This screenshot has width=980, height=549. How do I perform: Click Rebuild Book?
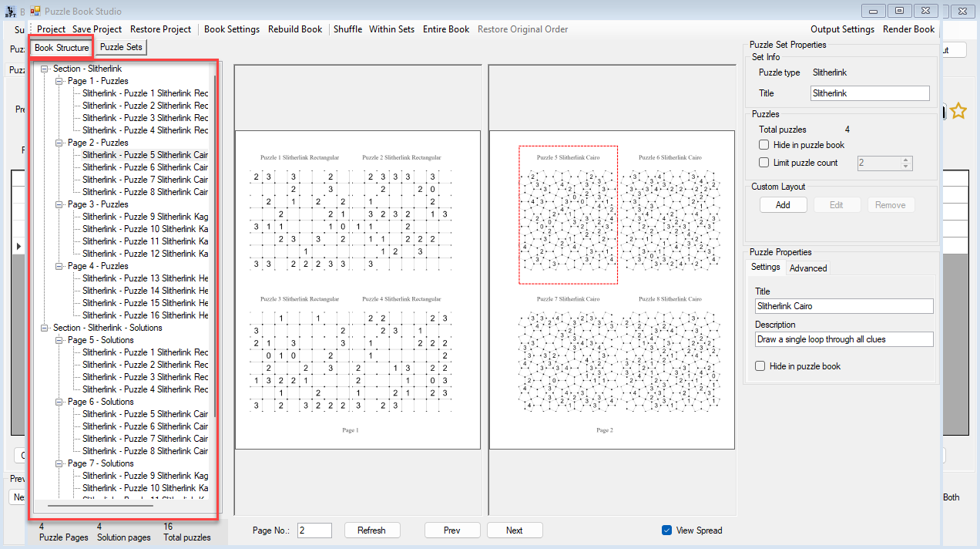tap(295, 29)
